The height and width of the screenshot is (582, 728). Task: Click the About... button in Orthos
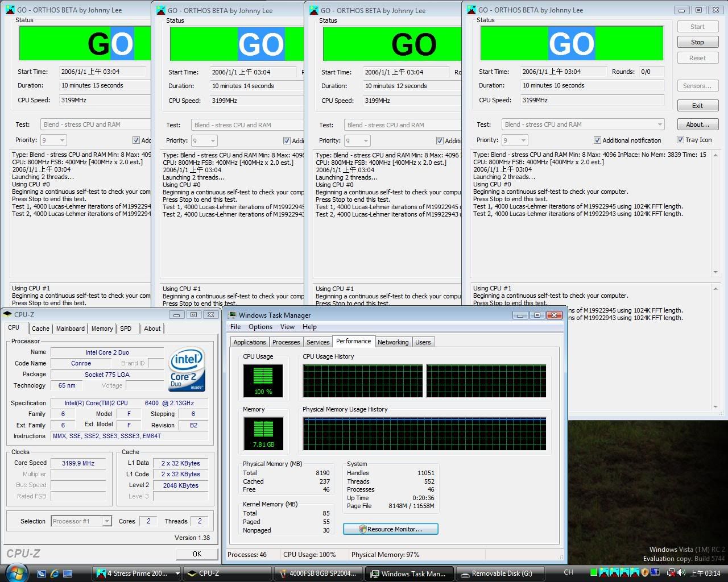[x=697, y=124]
